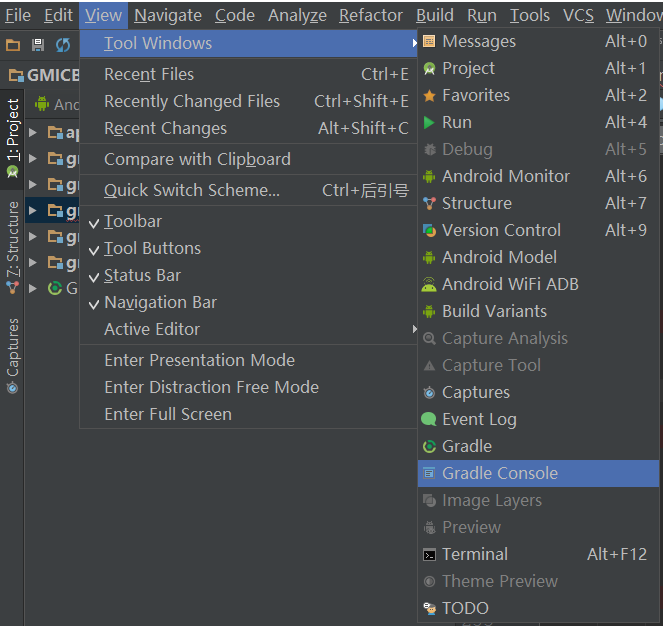
Task: Click the Gradle Console icon
Action: coord(429,473)
